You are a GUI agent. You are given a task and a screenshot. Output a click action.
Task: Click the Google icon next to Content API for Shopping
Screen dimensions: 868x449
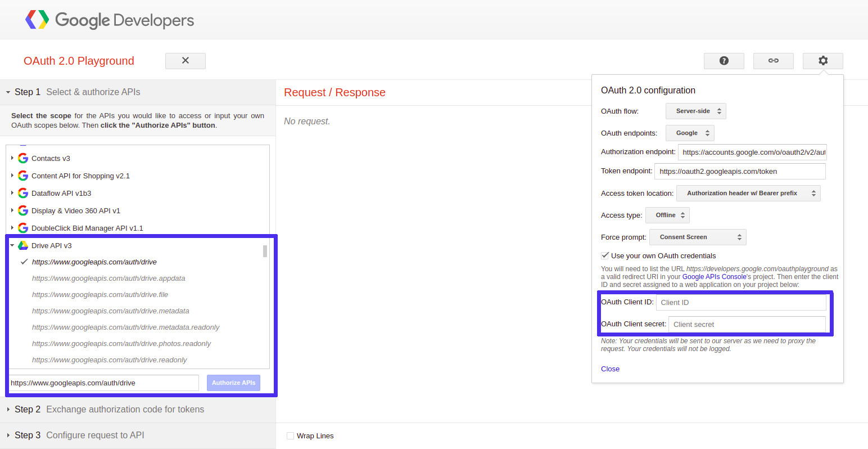coord(23,176)
